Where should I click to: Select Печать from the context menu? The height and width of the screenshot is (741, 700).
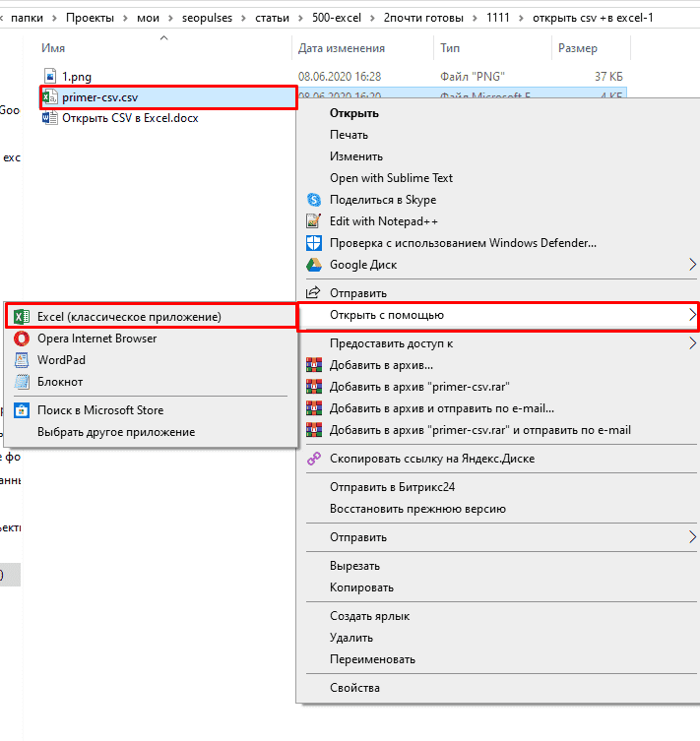(349, 135)
